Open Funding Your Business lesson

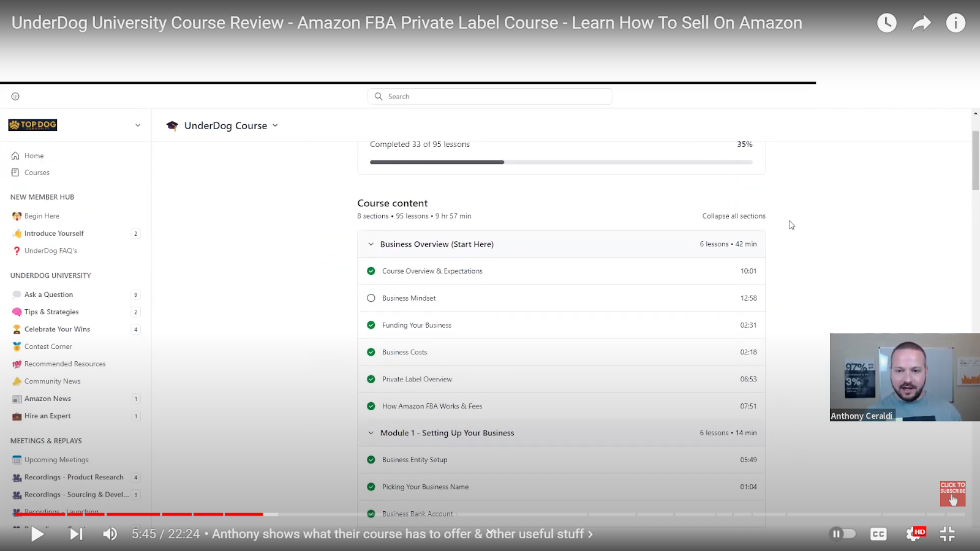417,325
